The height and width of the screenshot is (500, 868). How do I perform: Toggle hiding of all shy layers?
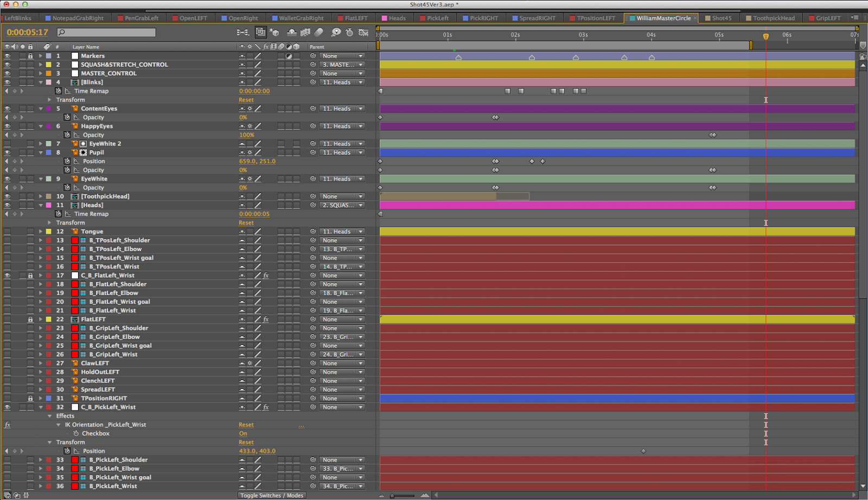[x=292, y=33]
